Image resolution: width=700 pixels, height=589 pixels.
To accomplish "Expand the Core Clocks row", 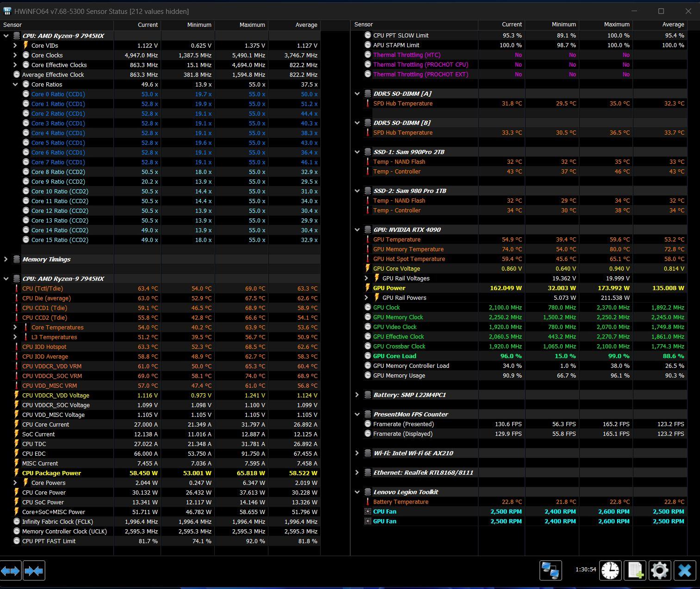I will click(15, 55).
